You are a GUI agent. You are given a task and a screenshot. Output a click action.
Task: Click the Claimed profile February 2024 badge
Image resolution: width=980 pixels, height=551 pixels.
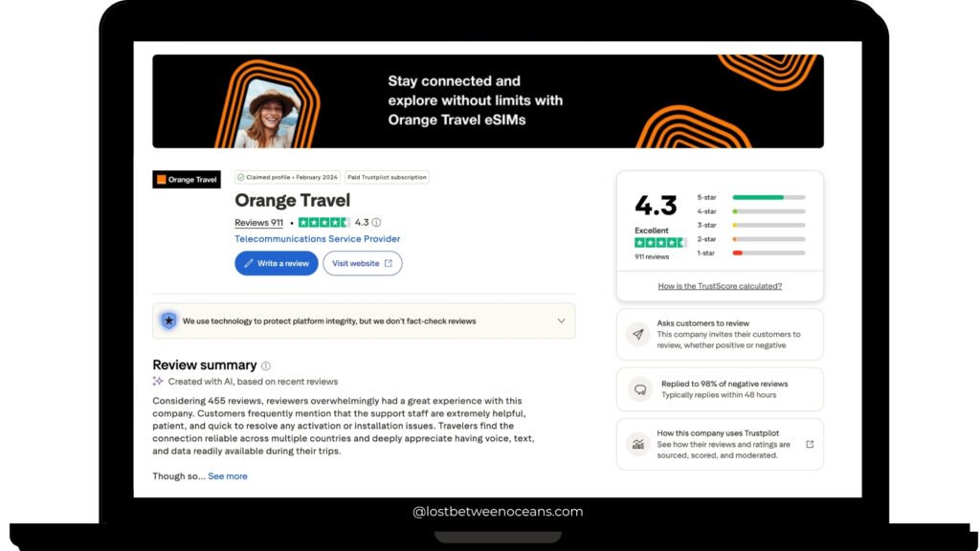click(x=287, y=177)
